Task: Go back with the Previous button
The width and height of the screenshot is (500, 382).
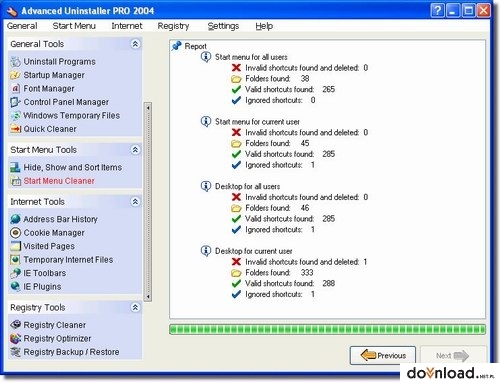Action: (x=383, y=355)
